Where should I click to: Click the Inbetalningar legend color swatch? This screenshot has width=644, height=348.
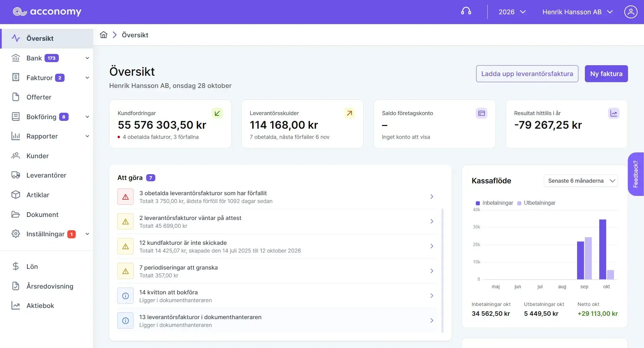[478, 203]
